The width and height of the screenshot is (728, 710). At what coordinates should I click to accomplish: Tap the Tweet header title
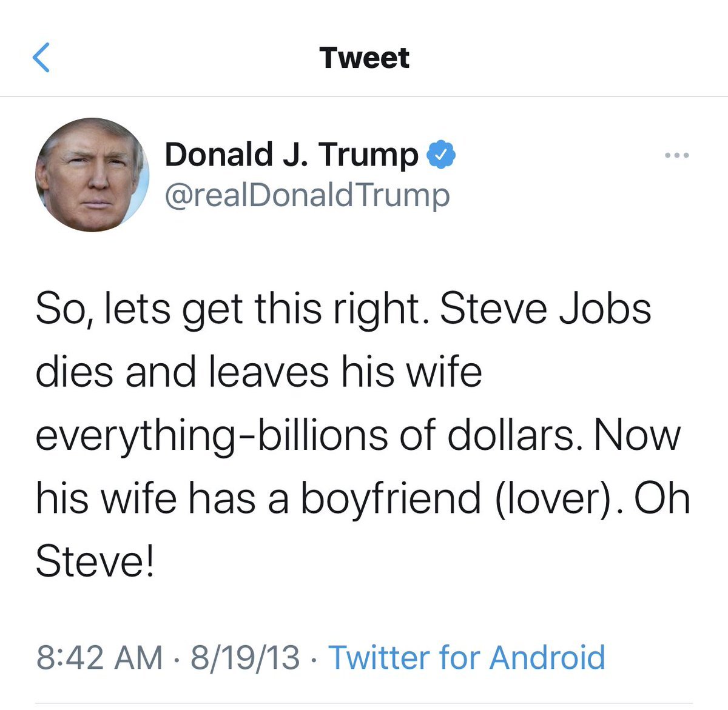click(x=364, y=58)
